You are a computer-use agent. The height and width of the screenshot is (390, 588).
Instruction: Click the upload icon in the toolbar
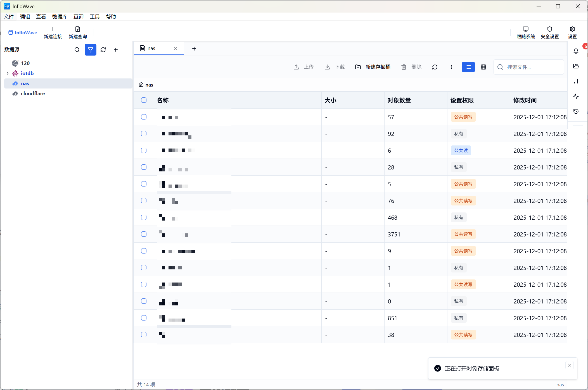296,67
